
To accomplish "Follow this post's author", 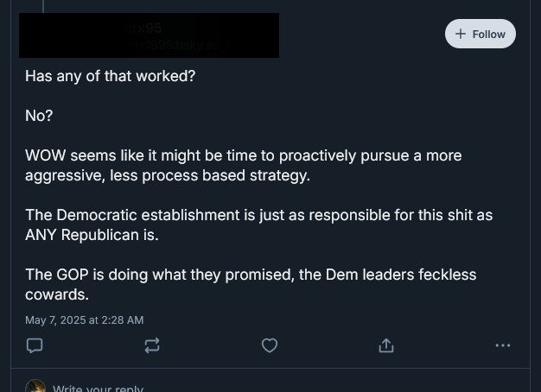I will (x=481, y=34).
